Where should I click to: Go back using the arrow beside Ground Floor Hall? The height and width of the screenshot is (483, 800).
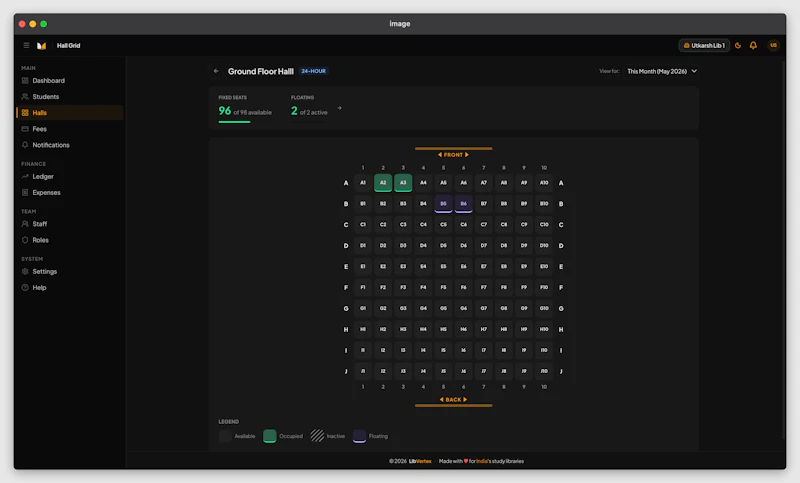216,71
